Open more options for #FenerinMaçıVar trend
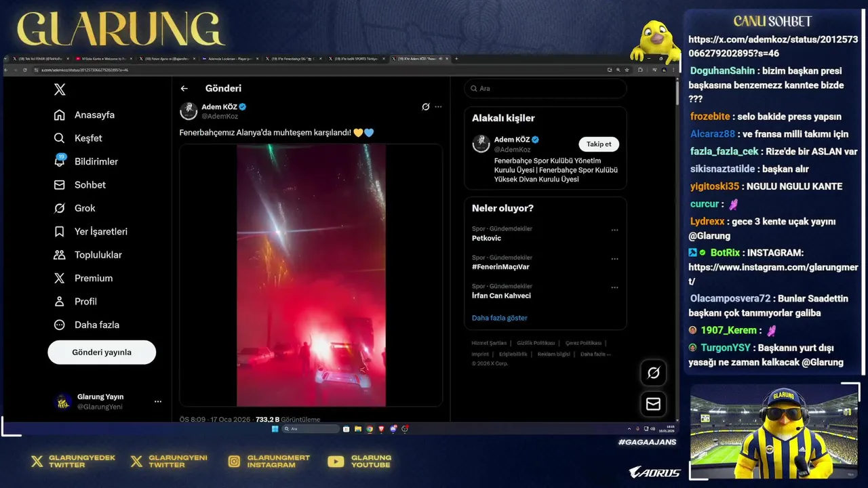Viewport: 868px width, 488px height. (614, 259)
